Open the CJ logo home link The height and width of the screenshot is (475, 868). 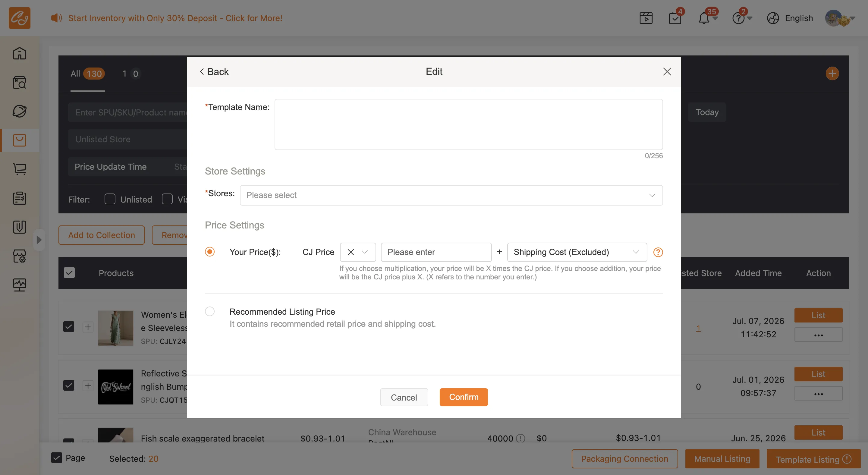pyautogui.click(x=19, y=18)
